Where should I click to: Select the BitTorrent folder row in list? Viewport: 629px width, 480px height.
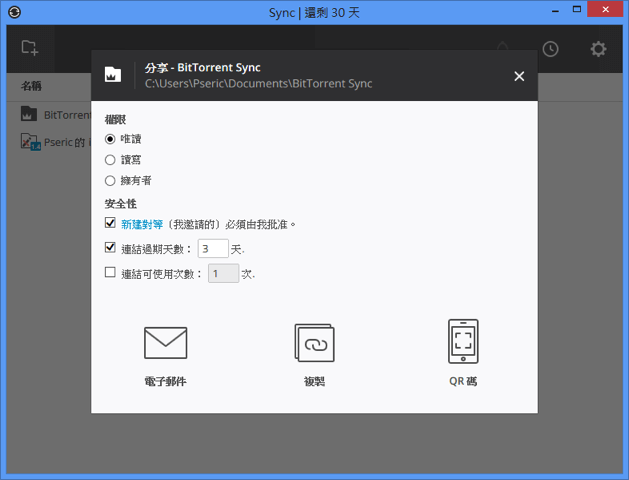point(49,115)
